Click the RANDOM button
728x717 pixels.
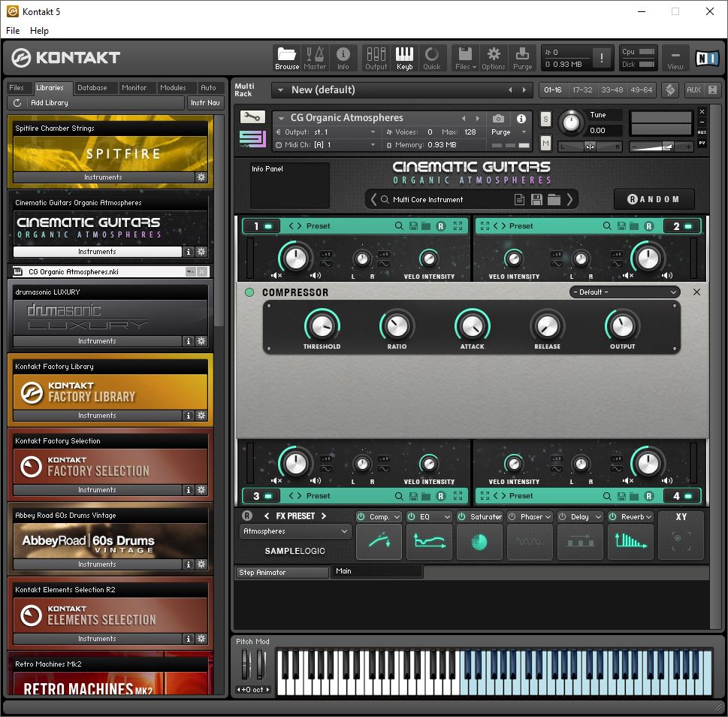click(x=654, y=199)
